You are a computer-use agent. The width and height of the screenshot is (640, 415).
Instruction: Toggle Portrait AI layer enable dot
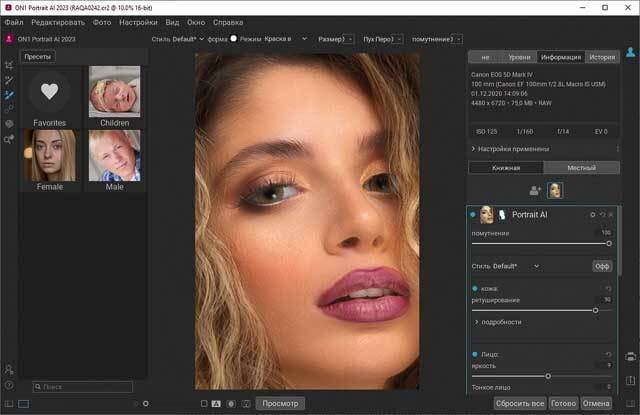click(x=473, y=215)
